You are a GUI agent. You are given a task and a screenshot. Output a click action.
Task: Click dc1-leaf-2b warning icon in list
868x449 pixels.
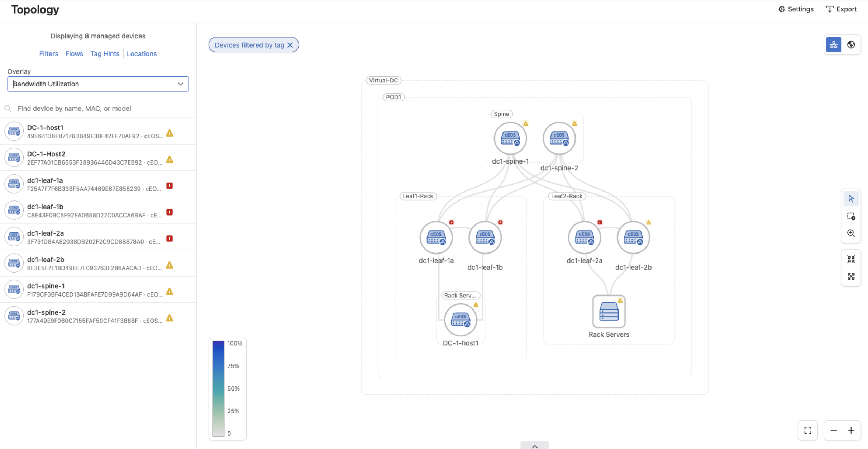pos(170,265)
